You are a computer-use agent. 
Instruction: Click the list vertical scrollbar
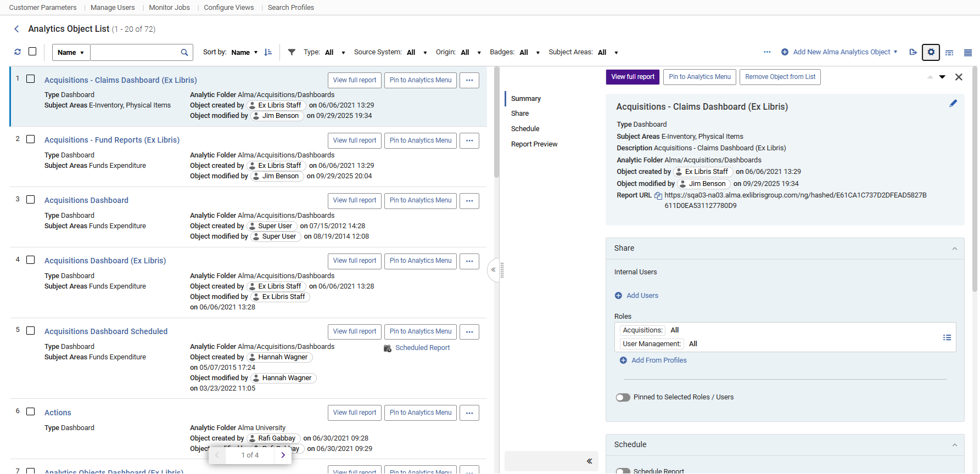point(496,123)
